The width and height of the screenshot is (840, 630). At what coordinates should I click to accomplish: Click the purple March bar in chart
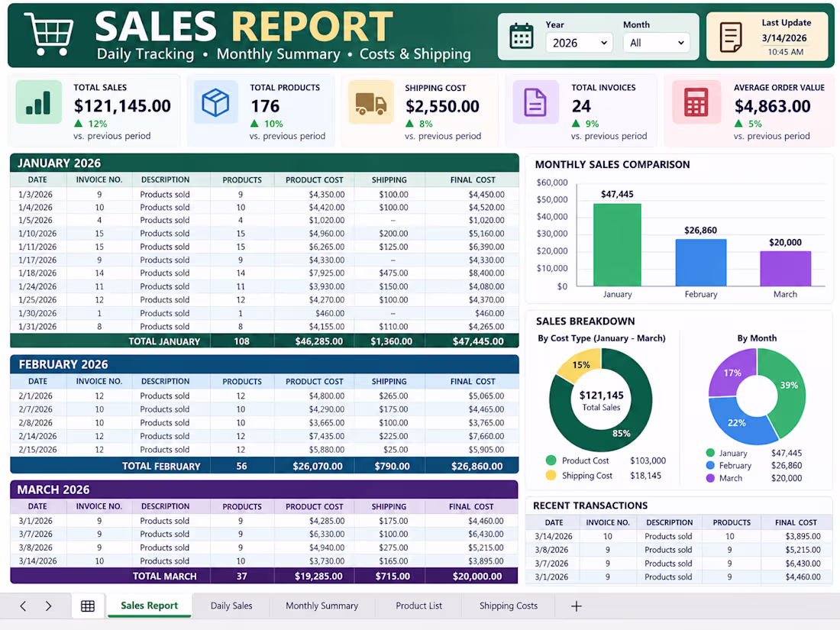785,268
